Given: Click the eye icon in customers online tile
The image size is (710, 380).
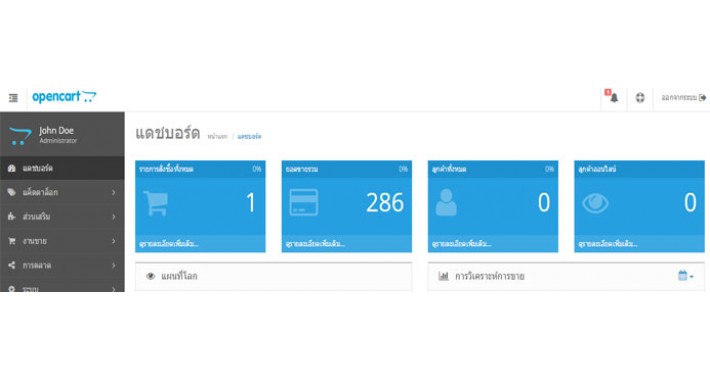Looking at the screenshot, I should tap(595, 202).
